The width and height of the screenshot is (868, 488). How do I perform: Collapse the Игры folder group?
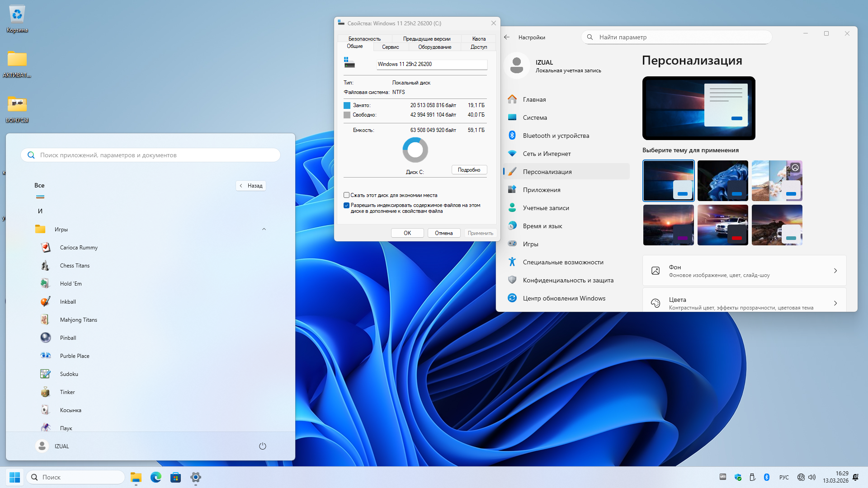click(x=264, y=230)
